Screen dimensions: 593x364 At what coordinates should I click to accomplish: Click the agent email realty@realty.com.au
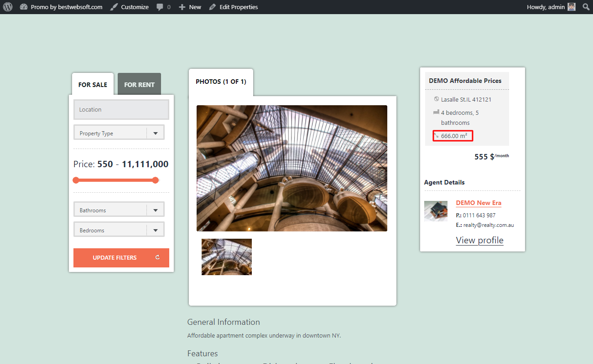489,225
